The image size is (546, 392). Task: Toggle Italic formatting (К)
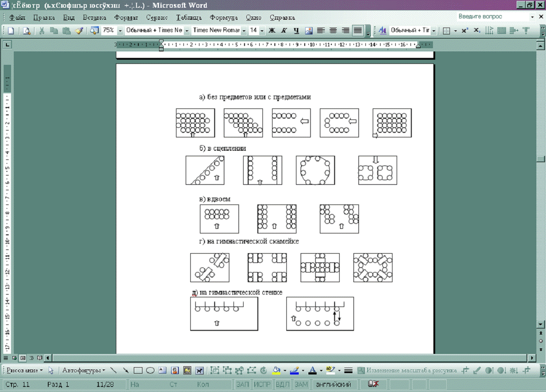(284, 31)
